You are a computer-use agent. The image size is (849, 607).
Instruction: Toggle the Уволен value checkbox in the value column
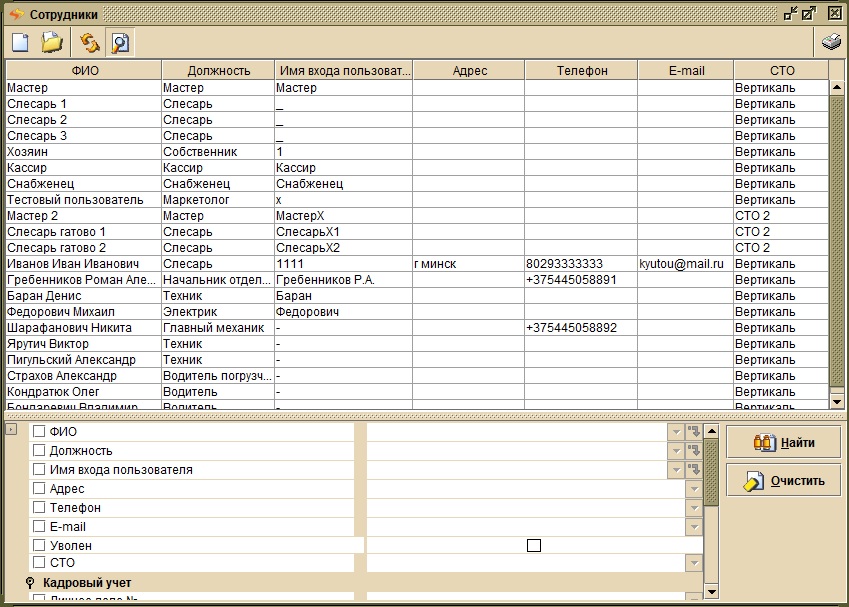(534, 545)
